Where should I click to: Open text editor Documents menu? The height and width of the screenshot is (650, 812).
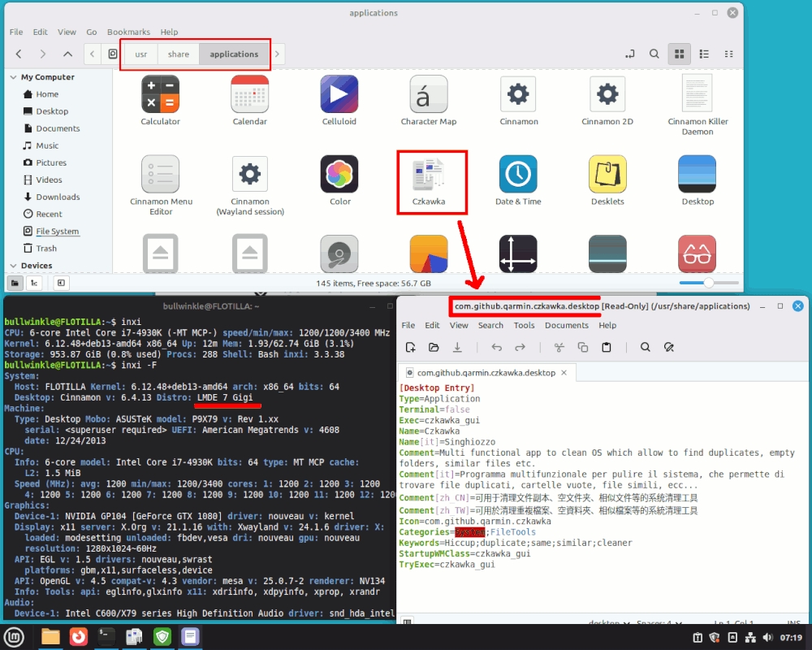point(567,325)
